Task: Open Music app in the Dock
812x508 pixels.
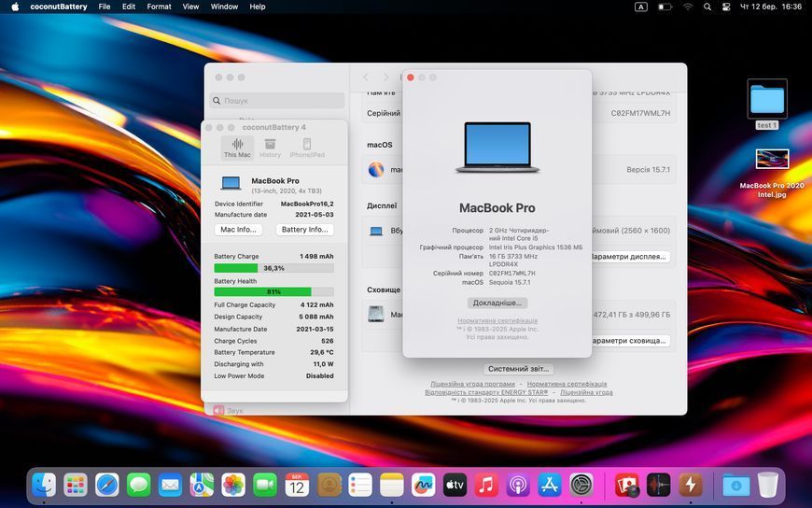Action: [x=486, y=486]
